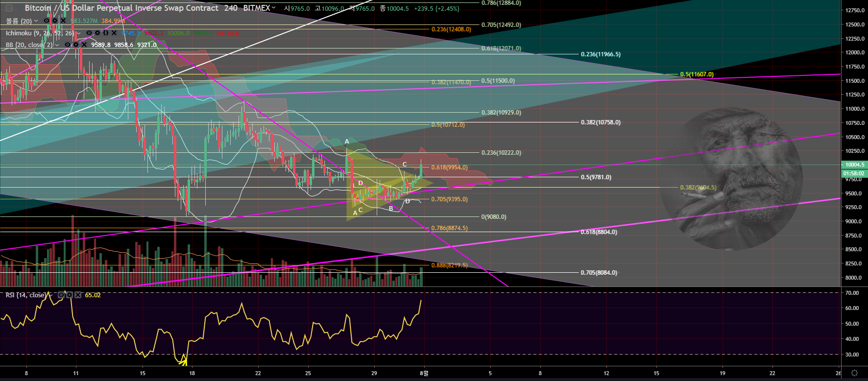The height and width of the screenshot is (381, 868).
Task: Click the 0.5(10712.0) Fibonacci label
Action: [x=448, y=125]
